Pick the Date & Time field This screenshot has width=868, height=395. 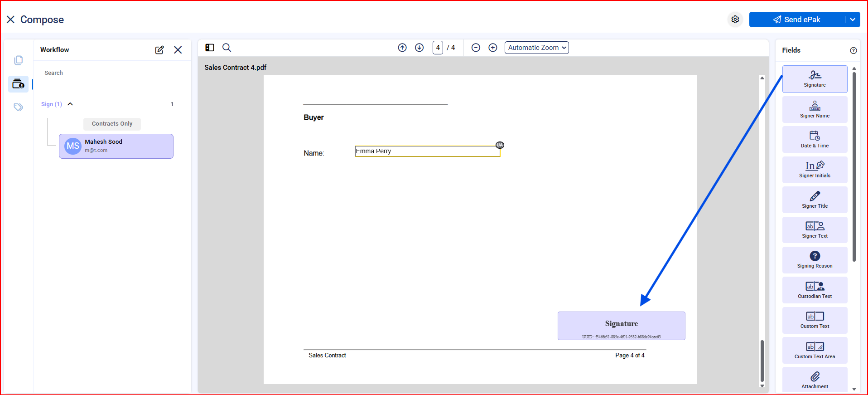pos(814,139)
